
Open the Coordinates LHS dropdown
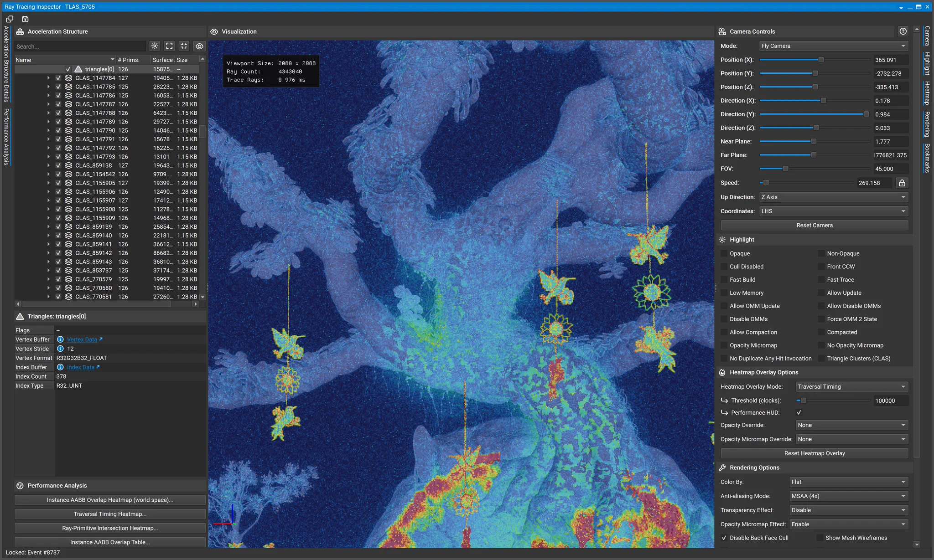coord(833,211)
